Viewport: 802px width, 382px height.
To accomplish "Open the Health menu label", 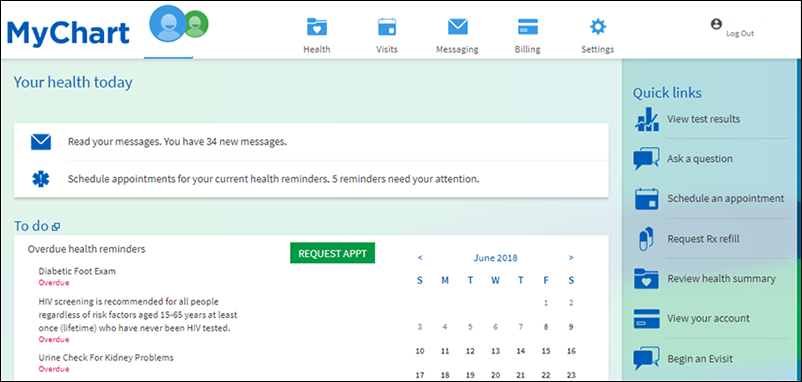I will [x=317, y=50].
